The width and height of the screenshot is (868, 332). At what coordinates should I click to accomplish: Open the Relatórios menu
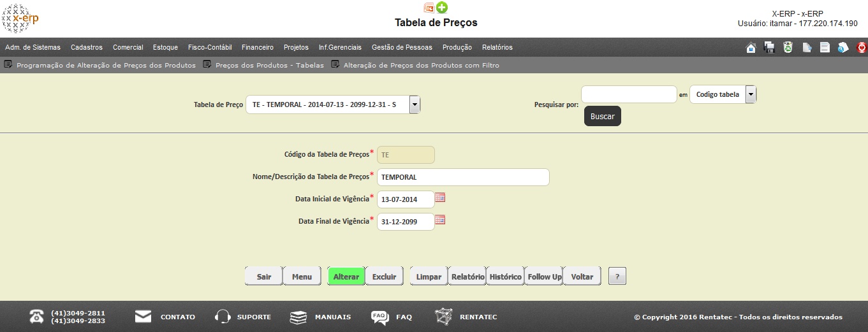pos(497,48)
